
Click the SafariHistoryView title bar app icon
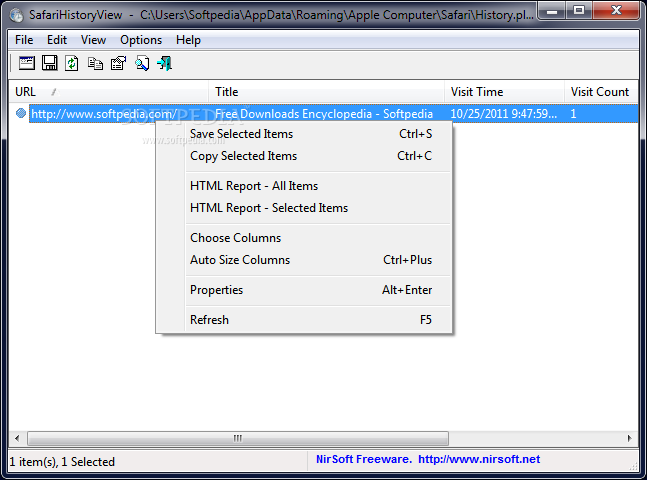17,15
